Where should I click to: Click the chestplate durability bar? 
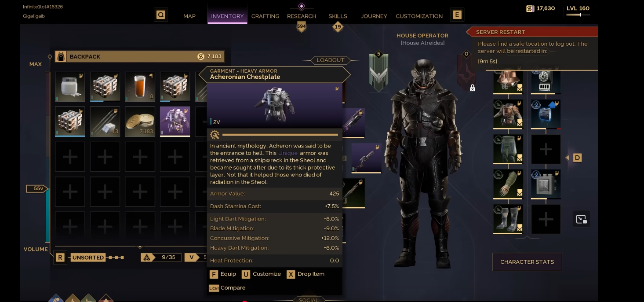point(280,135)
